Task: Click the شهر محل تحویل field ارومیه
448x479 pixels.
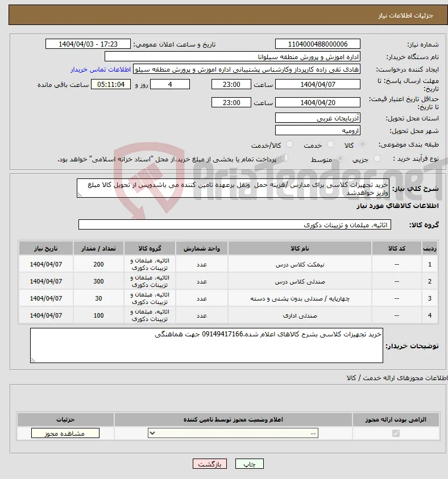Action: pyautogui.click(x=317, y=131)
